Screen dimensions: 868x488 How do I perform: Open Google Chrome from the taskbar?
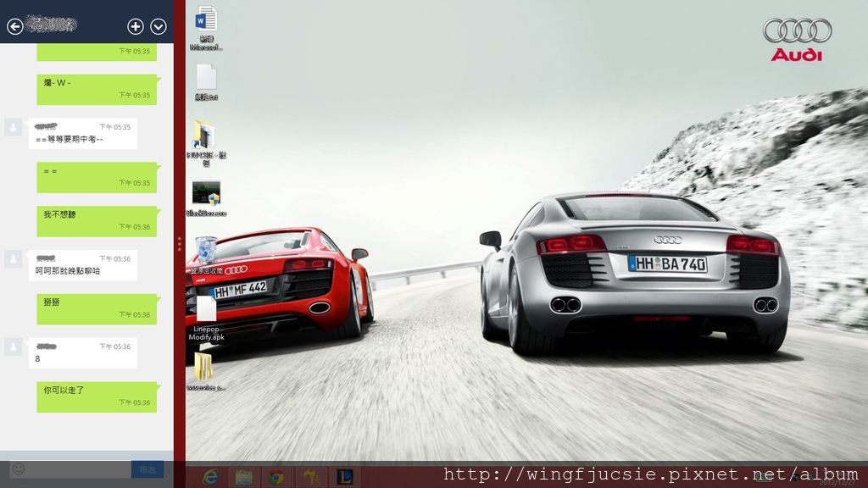pos(276,476)
